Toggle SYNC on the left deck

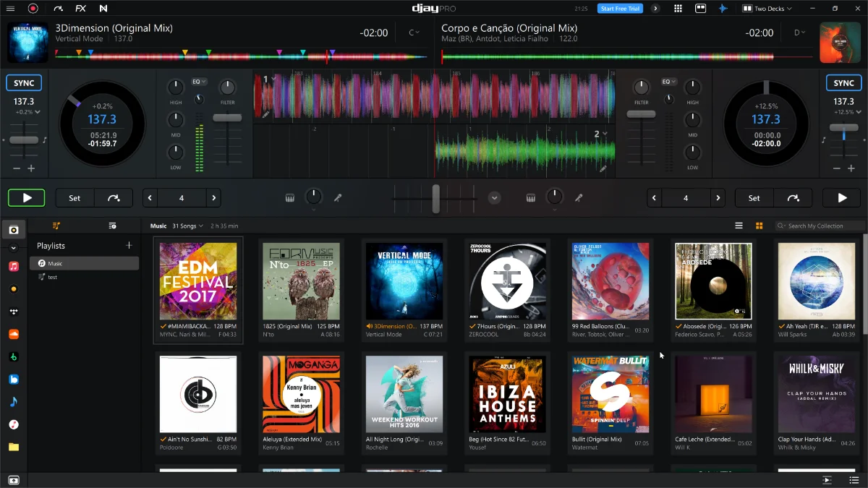[x=24, y=83]
